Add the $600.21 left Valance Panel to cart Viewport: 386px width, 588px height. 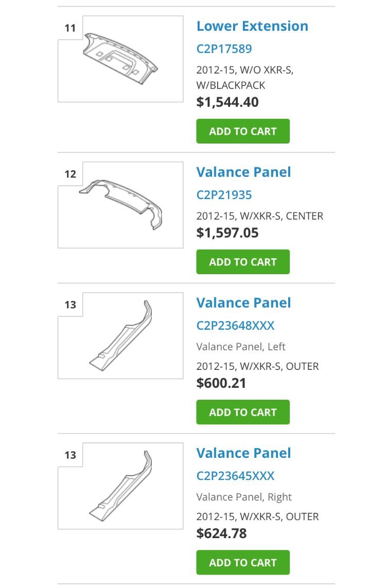pyautogui.click(x=243, y=412)
